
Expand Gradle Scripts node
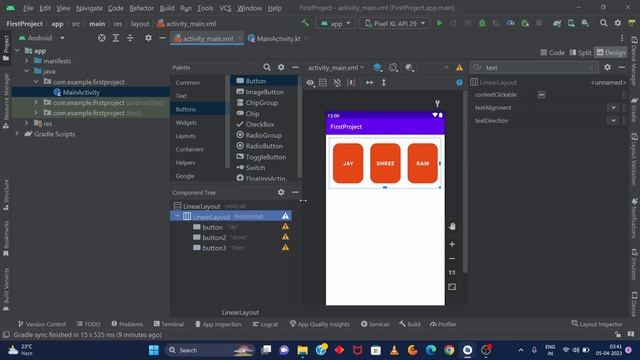[17, 133]
